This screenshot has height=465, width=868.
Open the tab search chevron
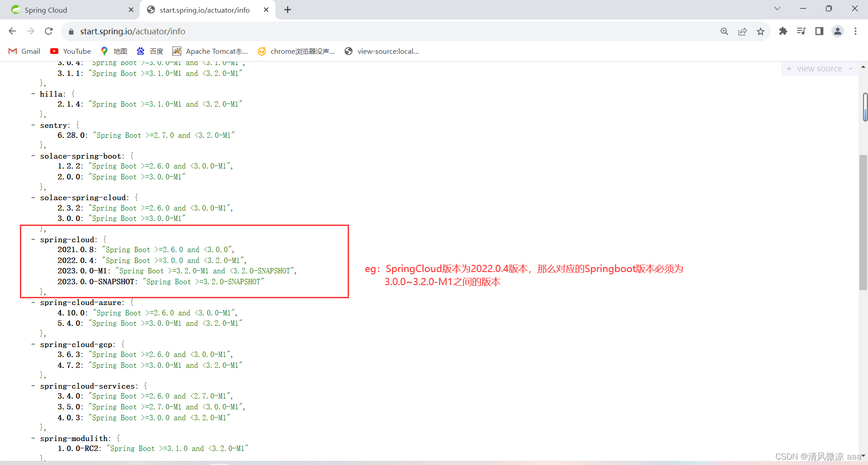click(x=777, y=9)
